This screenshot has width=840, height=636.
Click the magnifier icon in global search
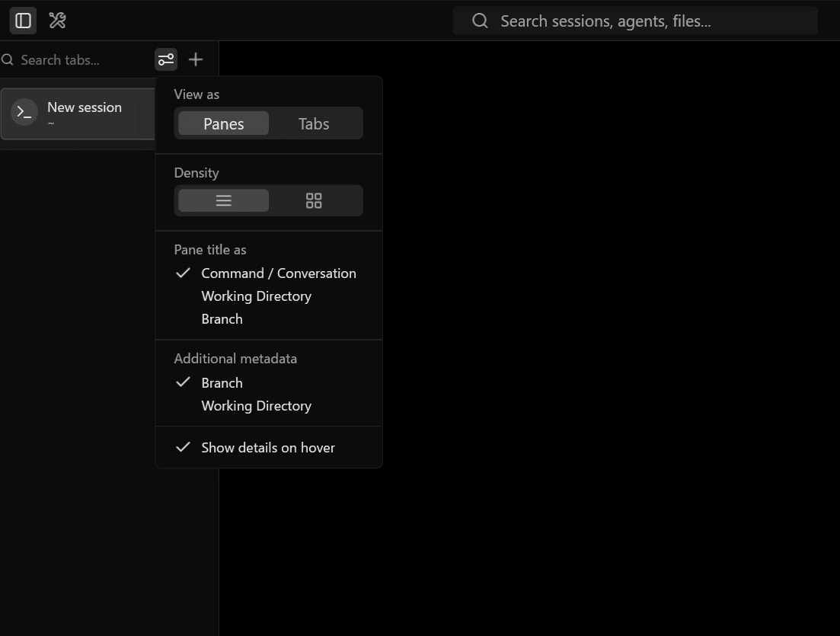click(x=480, y=21)
